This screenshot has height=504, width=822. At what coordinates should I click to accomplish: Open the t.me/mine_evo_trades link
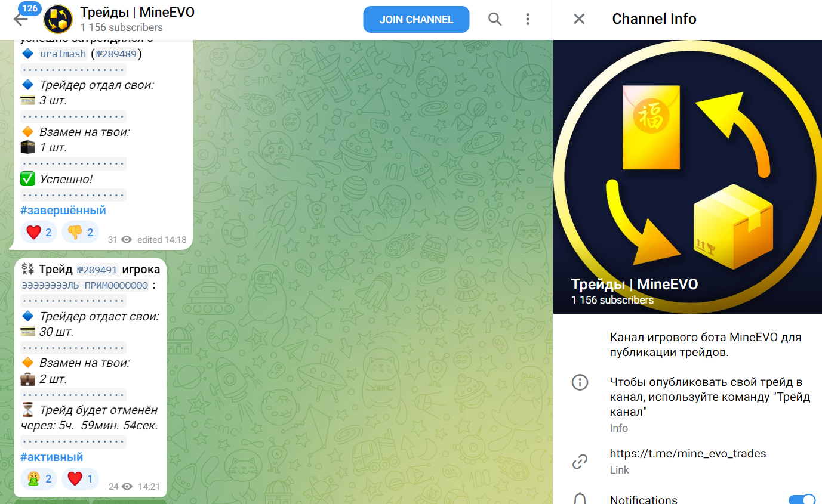click(x=688, y=453)
